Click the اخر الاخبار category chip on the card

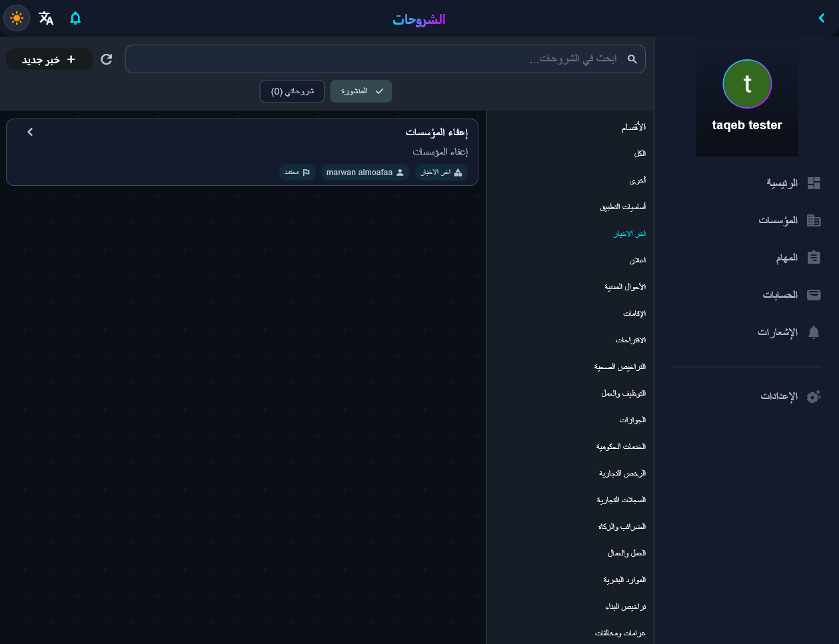click(x=441, y=172)
